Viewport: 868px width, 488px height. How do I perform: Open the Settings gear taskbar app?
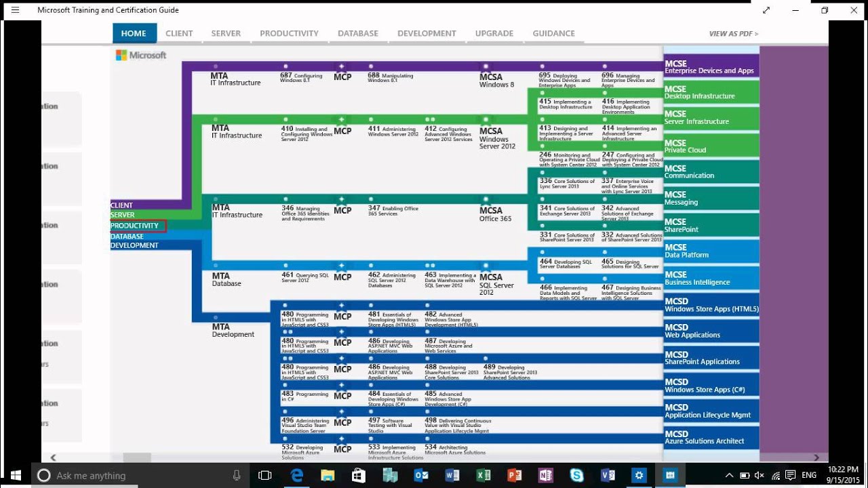coord(639,475)
